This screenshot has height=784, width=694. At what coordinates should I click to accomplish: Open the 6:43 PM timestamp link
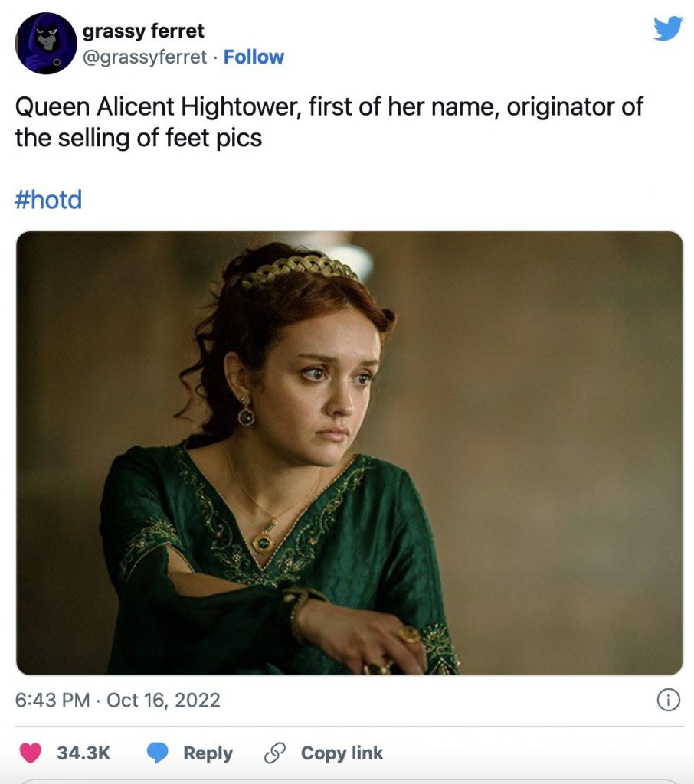click(x=52, y=700)
